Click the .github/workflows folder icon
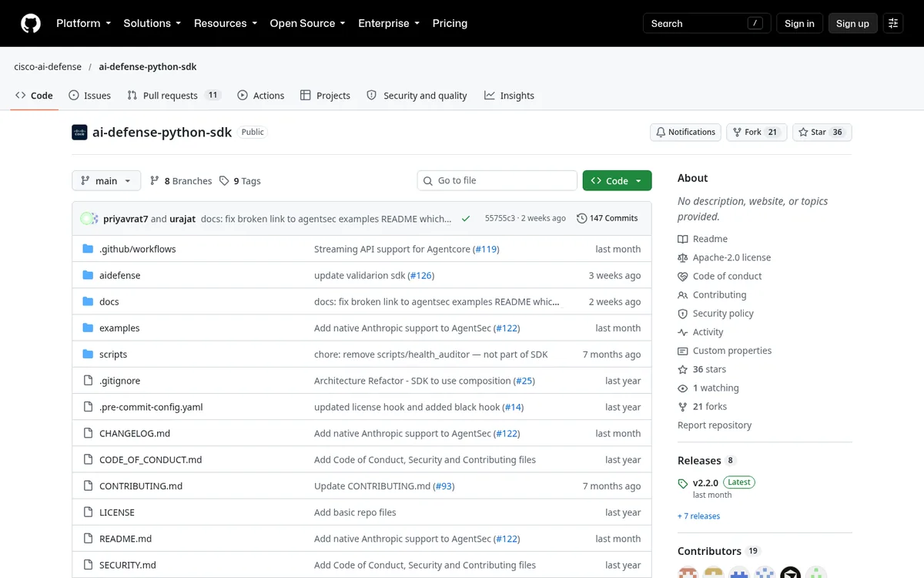Image resolution: width=924 pixels, height=578 pixels. tap(88, 249)
